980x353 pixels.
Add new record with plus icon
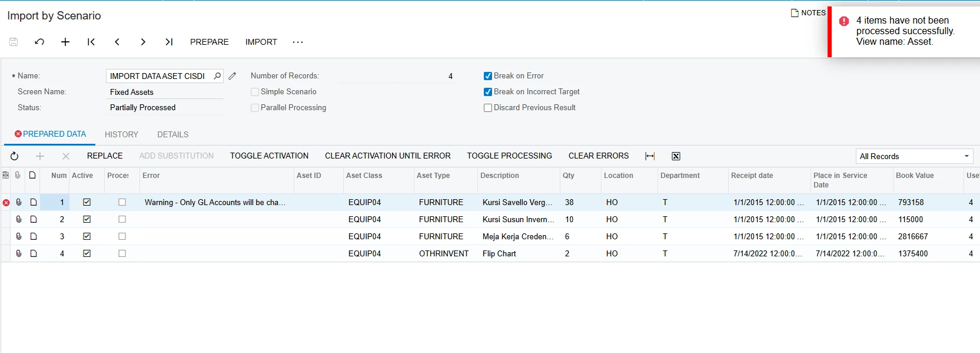[65, 42]
